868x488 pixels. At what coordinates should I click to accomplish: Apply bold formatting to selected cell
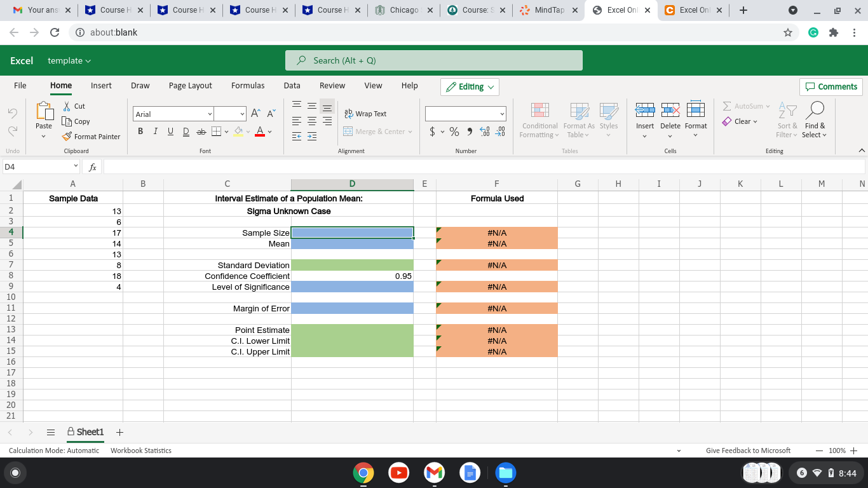pos(140,131)
